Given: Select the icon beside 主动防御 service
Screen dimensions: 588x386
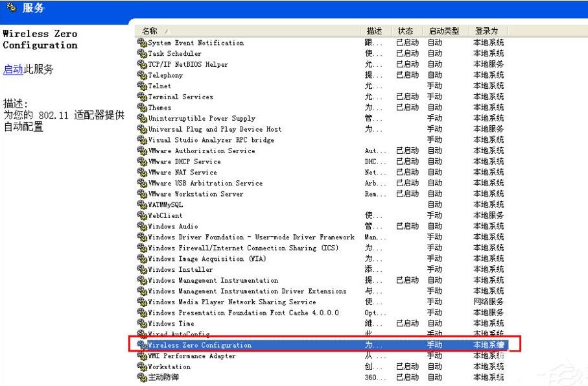Looking at the screenshot, I should (143, 378).
